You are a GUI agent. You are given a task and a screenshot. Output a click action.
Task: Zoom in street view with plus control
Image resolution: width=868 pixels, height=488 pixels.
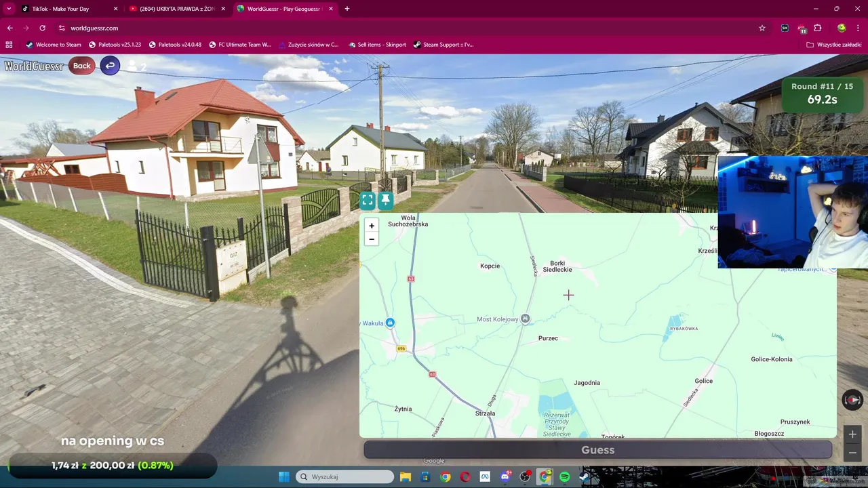pyautogui.click(x=852, y=434)
